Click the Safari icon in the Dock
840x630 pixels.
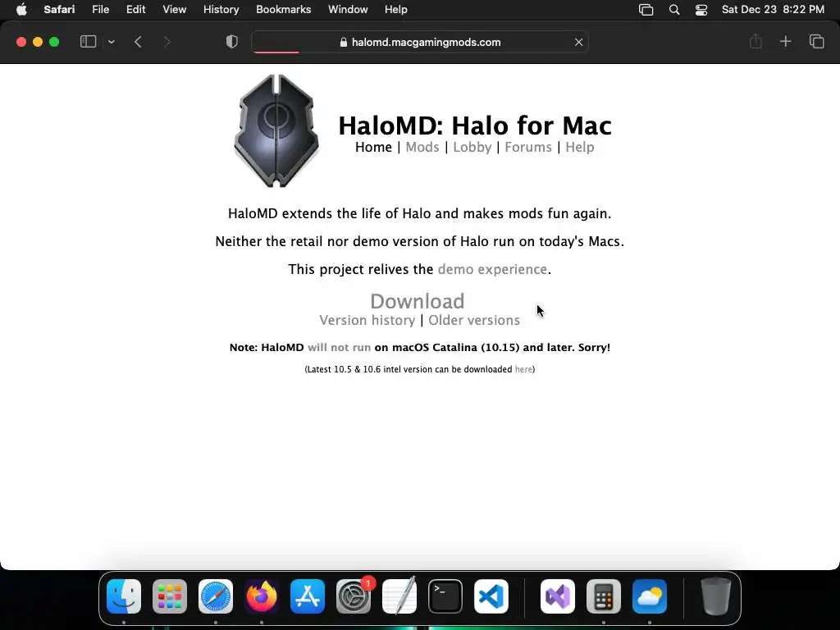coord(216,596)
